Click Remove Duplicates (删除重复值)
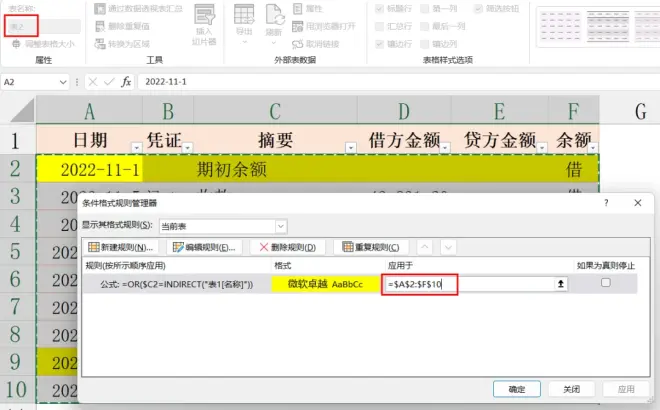 click(x=122, y=26)
